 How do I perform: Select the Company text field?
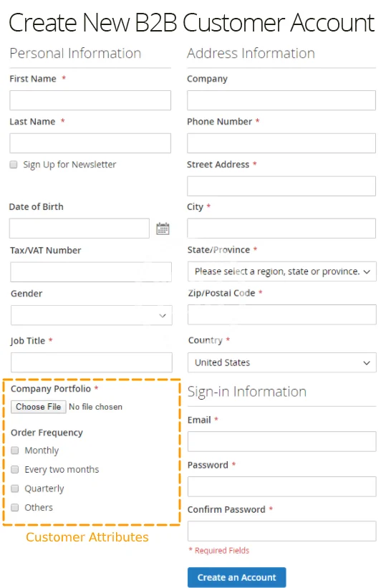281,100
